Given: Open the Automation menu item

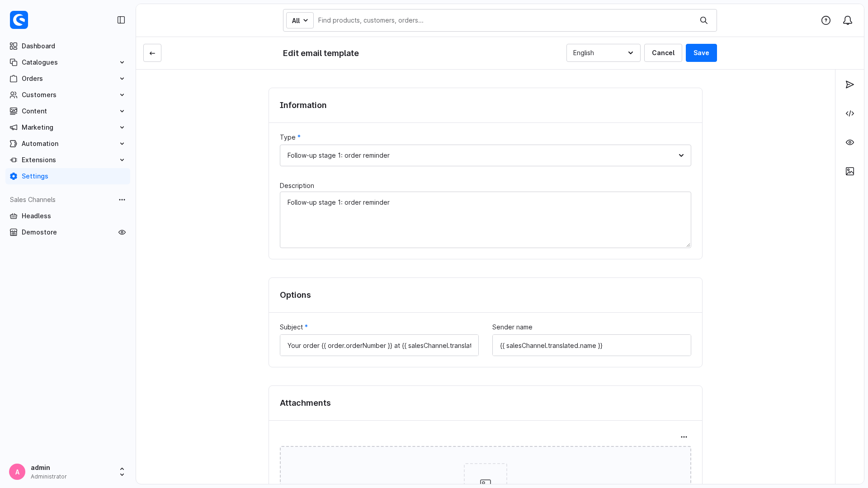Looking at the screenshot, I should (x=68, y=144).
